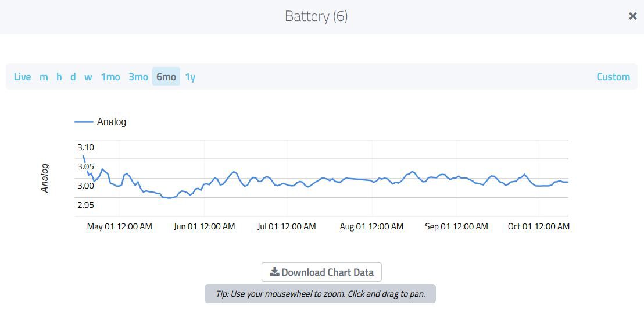Switch to the Live time range
The width and height of the screenshot is (644, 309).
22,77
